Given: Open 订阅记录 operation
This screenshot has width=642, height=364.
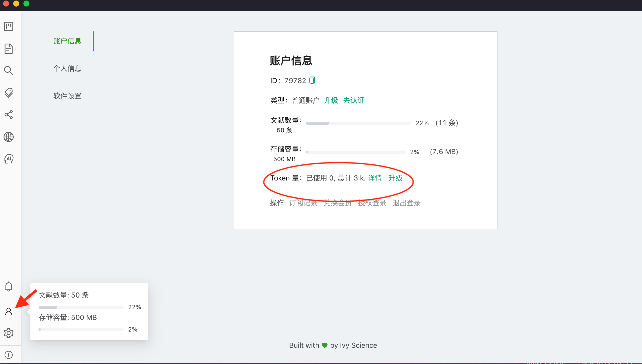Looking at the screenshot, I should click(303, 203).
